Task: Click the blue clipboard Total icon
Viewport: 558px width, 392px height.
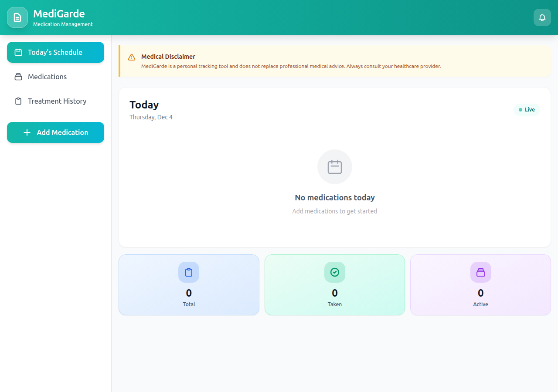Action: point(189,272)
